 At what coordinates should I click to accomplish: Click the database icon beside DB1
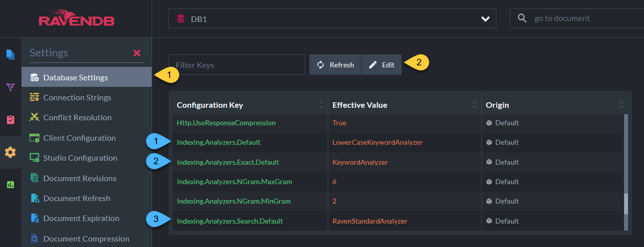(181, 18)
